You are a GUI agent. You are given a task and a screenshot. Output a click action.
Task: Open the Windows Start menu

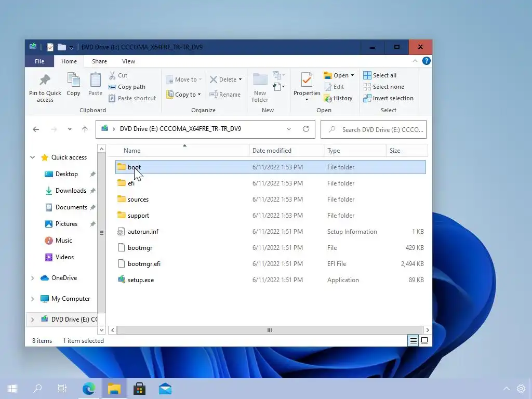12,389
